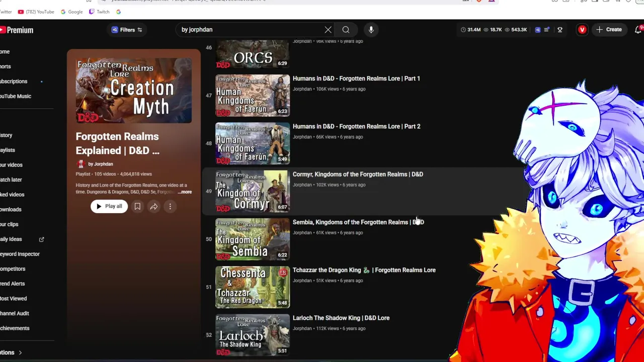Open Competitors in the sidebar
The width and height of the screenshot is (644, 362).
click(13, 268)
